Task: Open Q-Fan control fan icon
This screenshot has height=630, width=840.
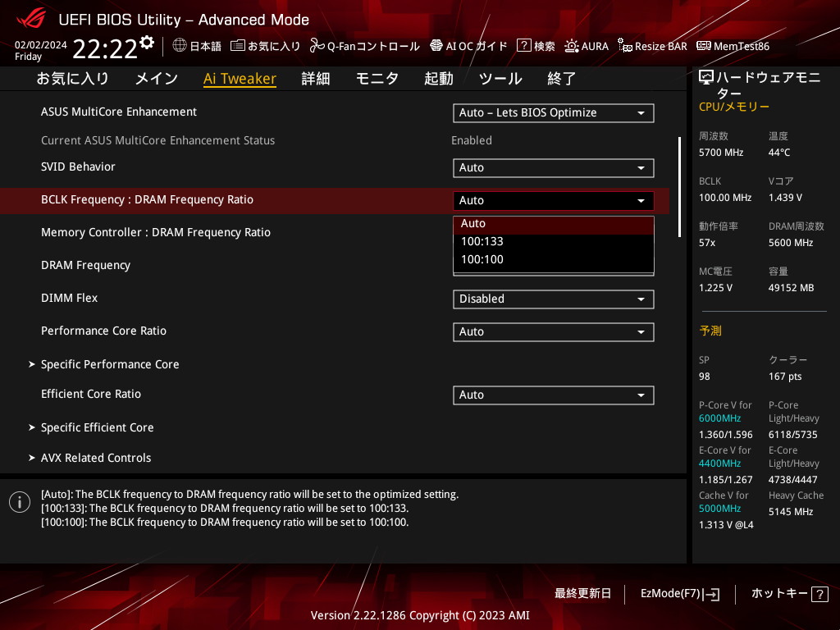Action: (317, 46)
